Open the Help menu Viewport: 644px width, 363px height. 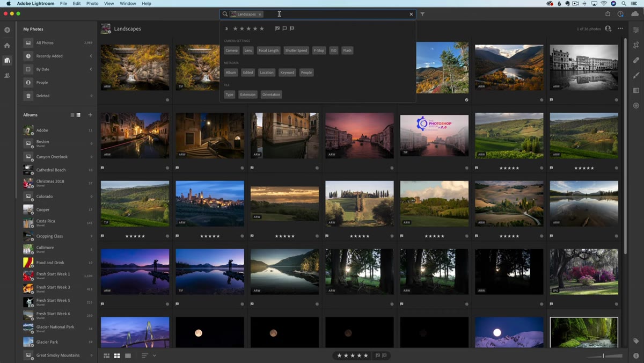tap(147, 3)
